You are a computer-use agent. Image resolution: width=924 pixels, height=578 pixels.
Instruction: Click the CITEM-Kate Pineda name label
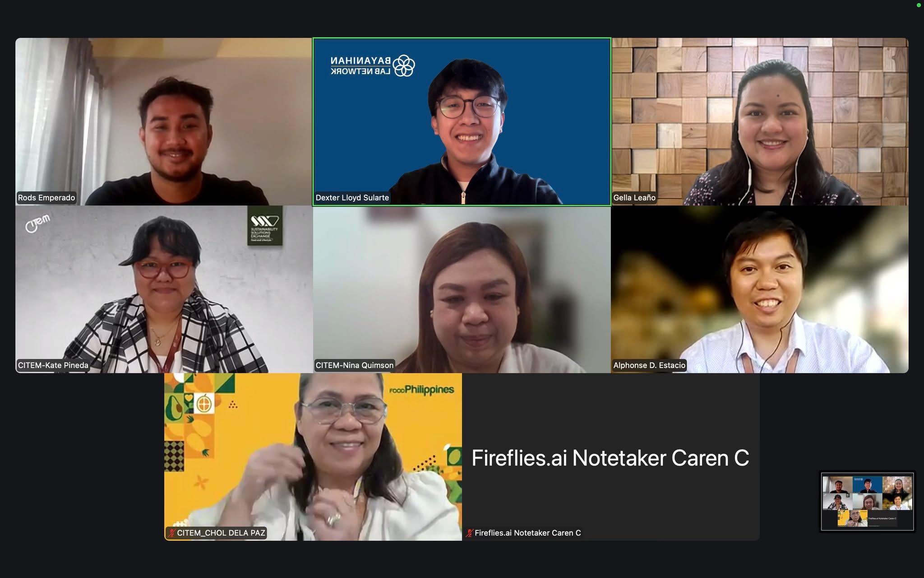pos(53,365)
